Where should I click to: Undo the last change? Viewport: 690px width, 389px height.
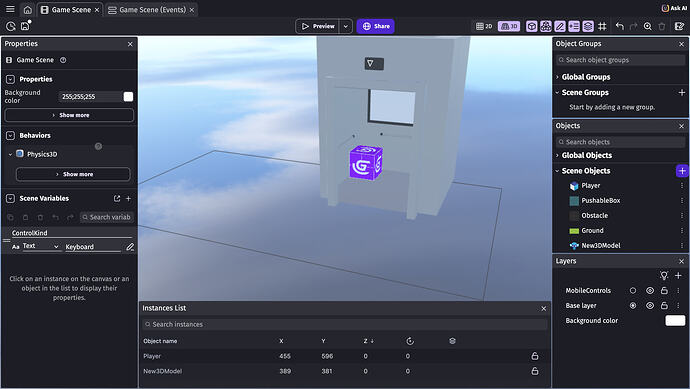tap(620, 26)
